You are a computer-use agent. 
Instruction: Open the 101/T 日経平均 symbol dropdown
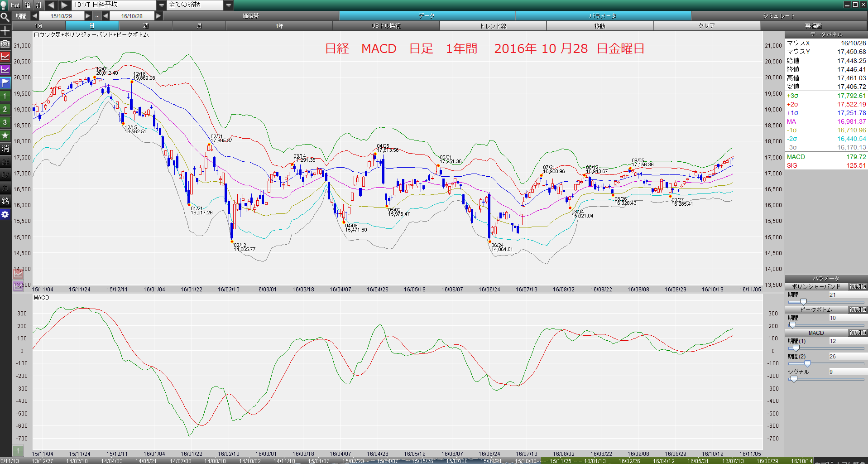(162, 5)
